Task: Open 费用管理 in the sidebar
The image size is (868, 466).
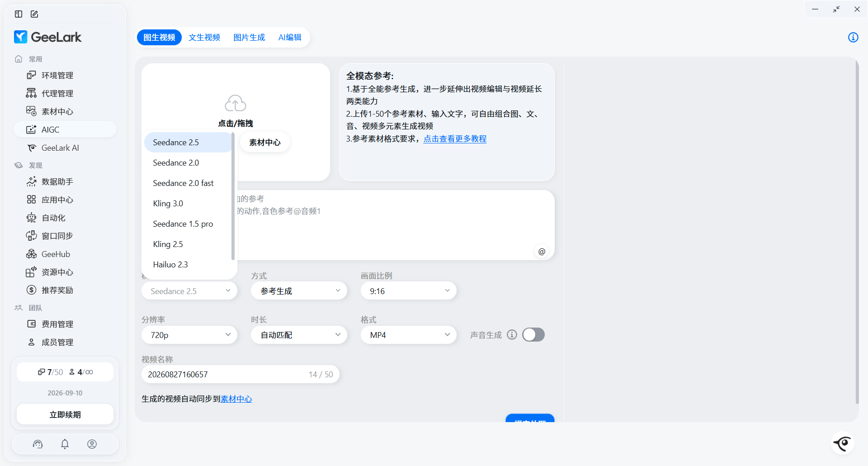Action: coord(65,324)
